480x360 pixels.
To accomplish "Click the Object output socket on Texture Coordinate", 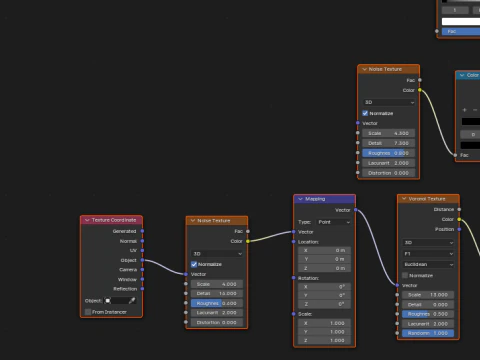I will point(142,260).
